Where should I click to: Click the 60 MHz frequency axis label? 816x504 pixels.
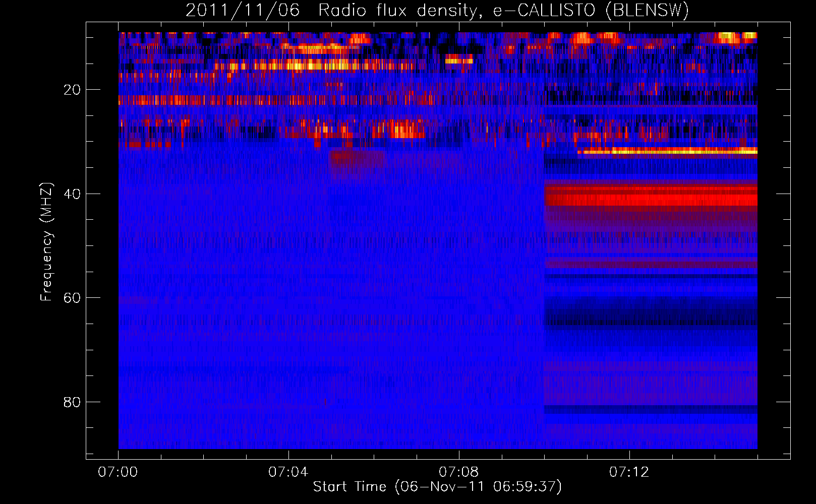(72, 298)
